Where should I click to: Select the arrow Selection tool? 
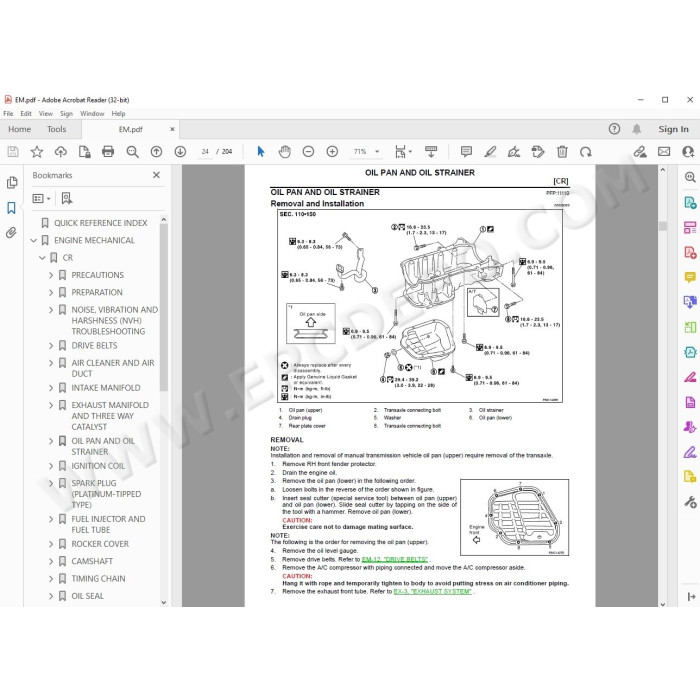[x=261, y=152]
